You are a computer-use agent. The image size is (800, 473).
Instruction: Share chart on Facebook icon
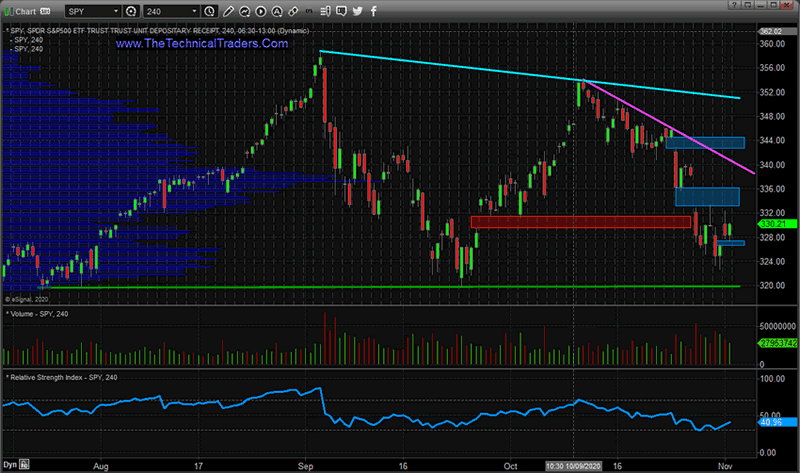[373, 11]
